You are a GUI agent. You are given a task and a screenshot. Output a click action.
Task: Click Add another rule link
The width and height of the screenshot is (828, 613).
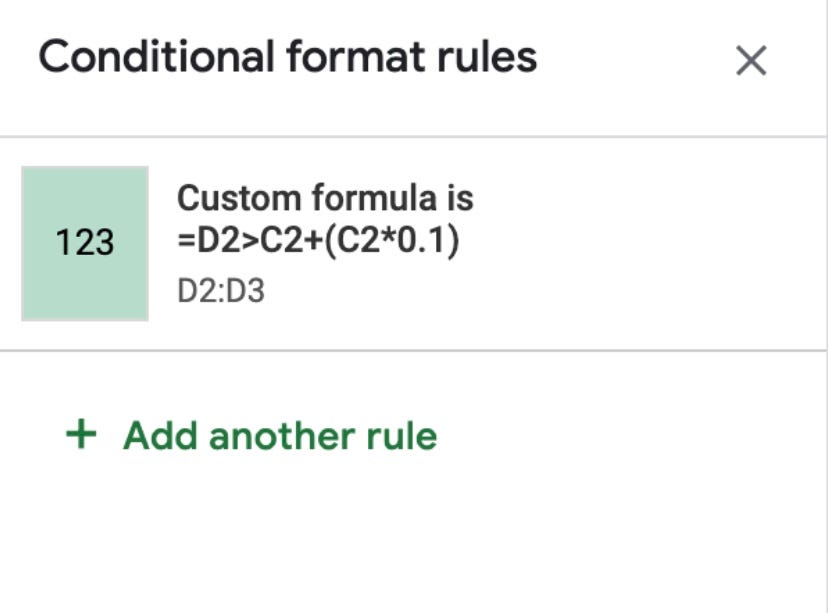[x=251, y=436]
